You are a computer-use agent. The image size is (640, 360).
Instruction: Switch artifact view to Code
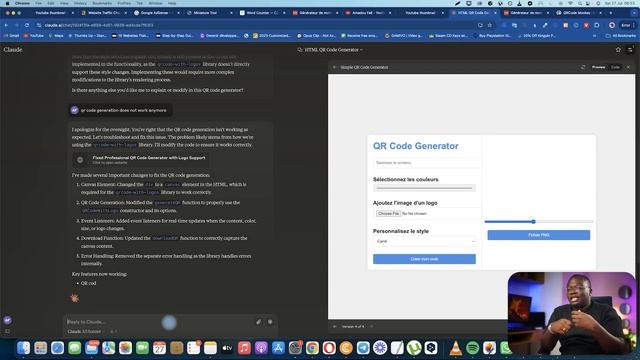pos(615,67)
